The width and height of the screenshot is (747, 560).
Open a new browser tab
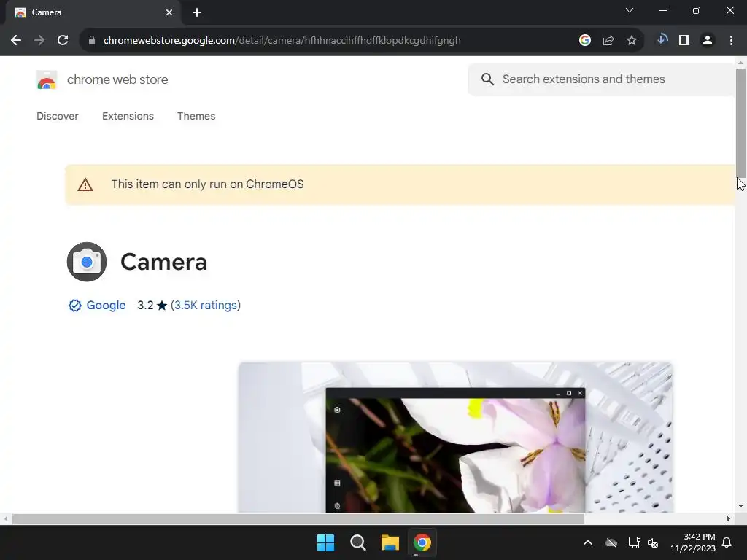coord(197,12)
